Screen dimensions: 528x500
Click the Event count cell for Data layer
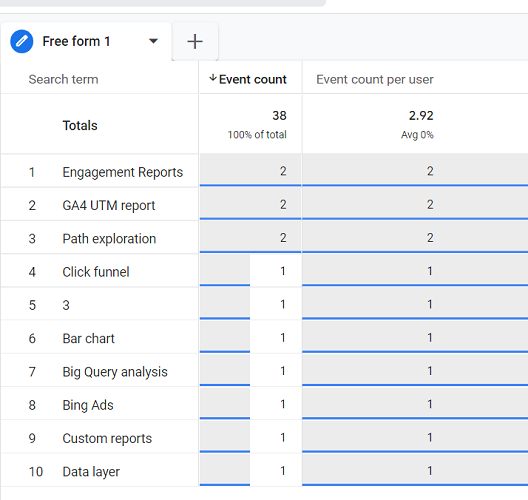coord(250,470)
